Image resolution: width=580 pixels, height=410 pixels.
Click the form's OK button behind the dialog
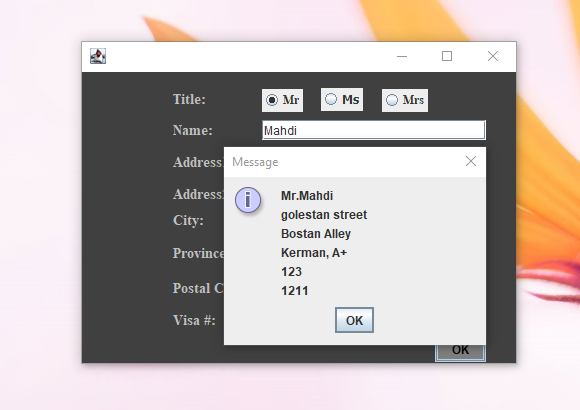pos(460,352)
